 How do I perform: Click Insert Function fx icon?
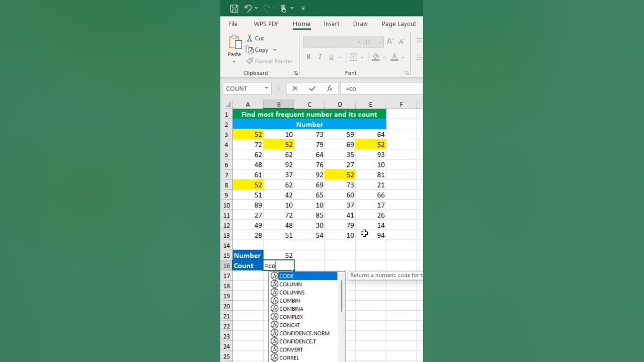point(330,88)
